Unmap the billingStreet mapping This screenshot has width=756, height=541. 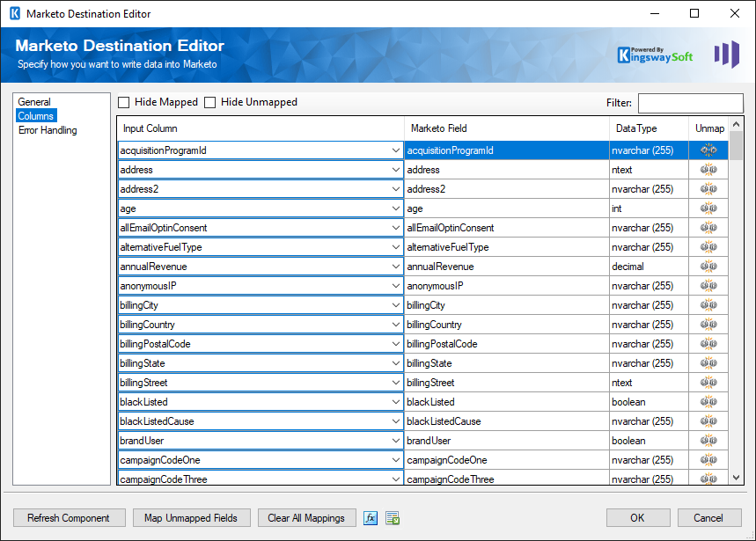tap(708, 383)
